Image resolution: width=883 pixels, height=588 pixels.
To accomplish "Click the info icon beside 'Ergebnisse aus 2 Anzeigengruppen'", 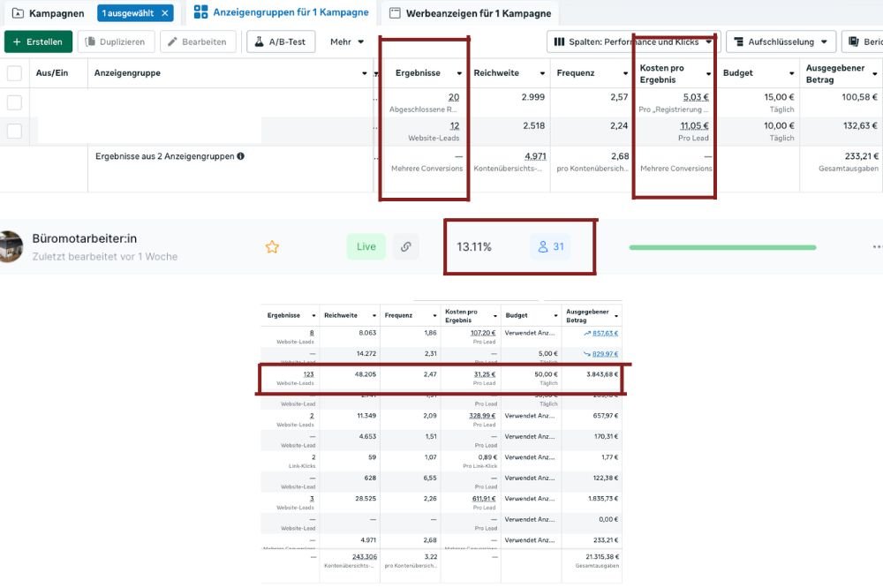I will [241, 156].
